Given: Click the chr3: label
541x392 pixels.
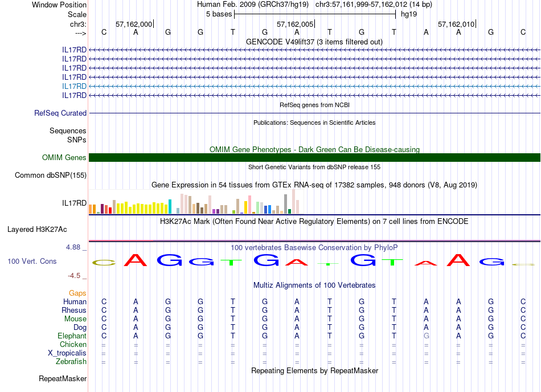Looking at the screenshot, I should [78, 24].
